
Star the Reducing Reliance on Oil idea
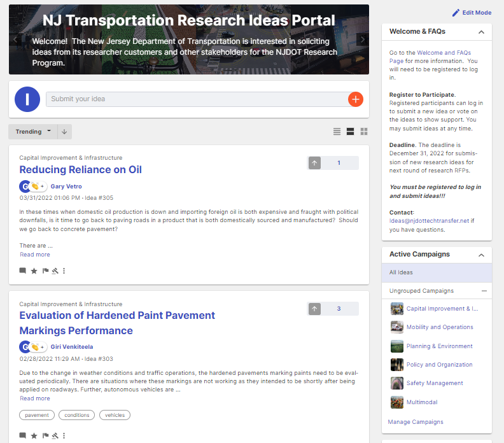(34, 271)
